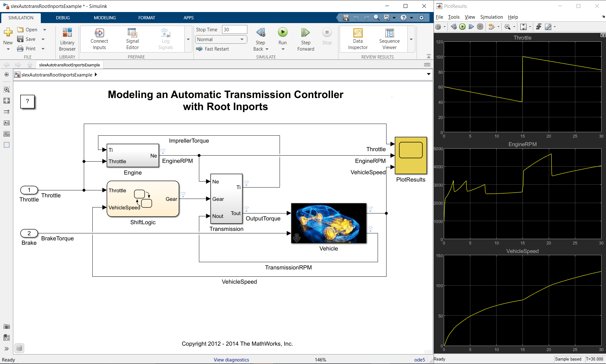Expand the Open button dropdown arrow
This screenshot has height=364, width=606.
45,30
